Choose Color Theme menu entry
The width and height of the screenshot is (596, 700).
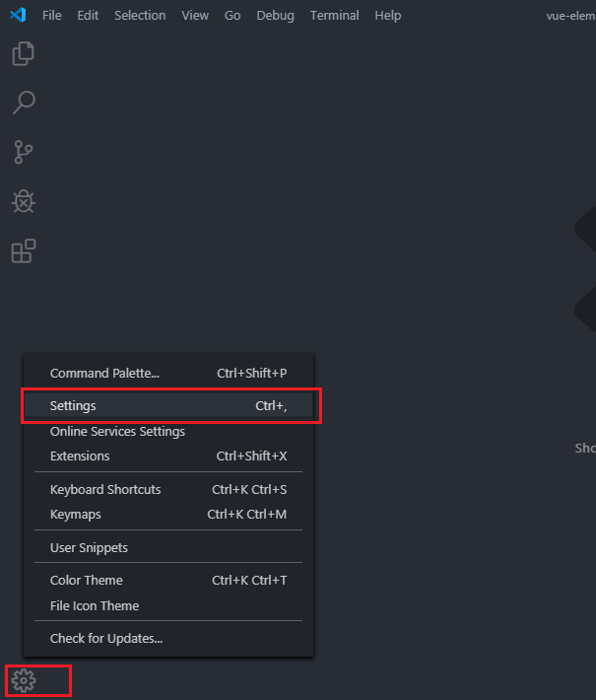point(87,581)
